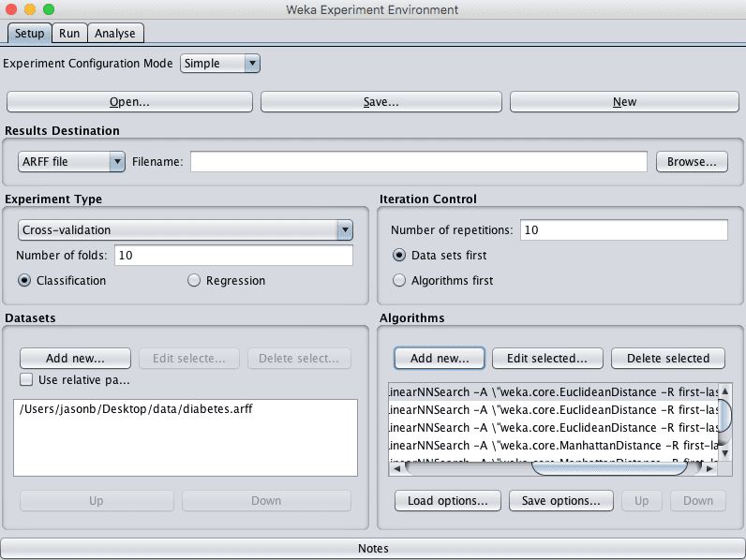The width and height of the screenshot is (746, 560).
Task: Click Delete selected in Algorithms panel
Action: coord(668,359)
